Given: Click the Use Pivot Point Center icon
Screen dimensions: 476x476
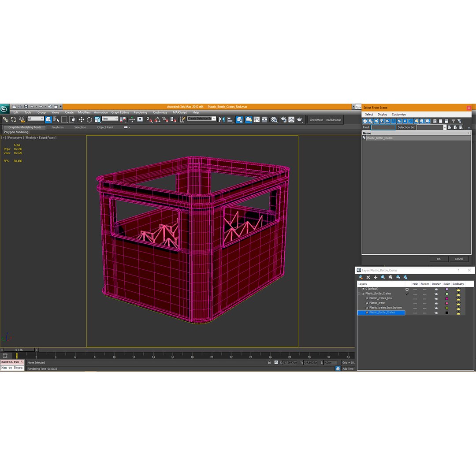Looking at the screenshot, I should 123,119.
